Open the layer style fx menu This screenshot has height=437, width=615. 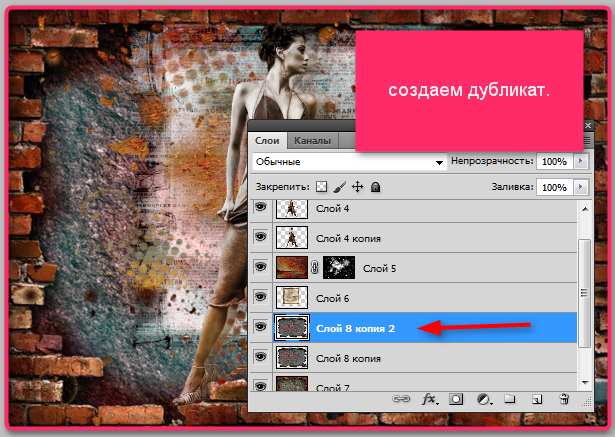(430, 399)
